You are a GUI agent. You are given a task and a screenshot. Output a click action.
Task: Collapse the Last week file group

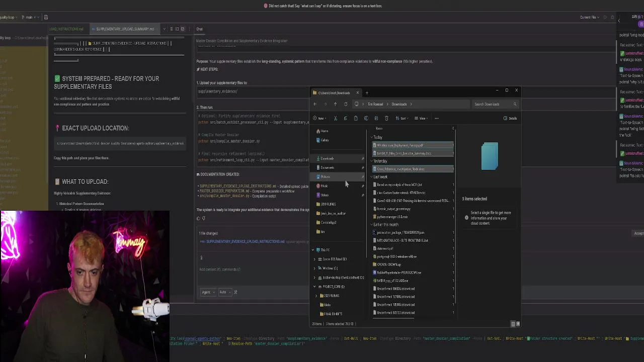[373, 177]
